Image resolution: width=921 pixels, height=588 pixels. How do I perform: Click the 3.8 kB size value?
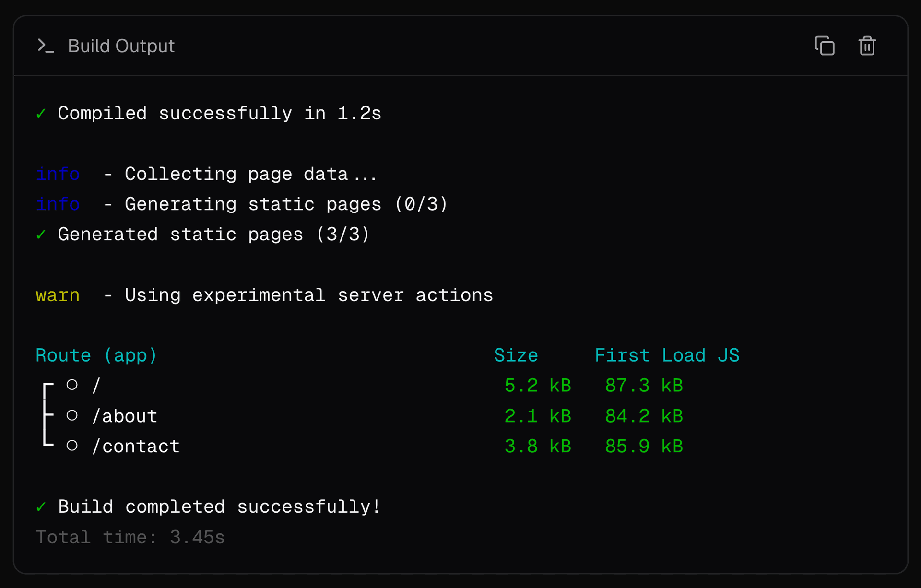point(537,447)
